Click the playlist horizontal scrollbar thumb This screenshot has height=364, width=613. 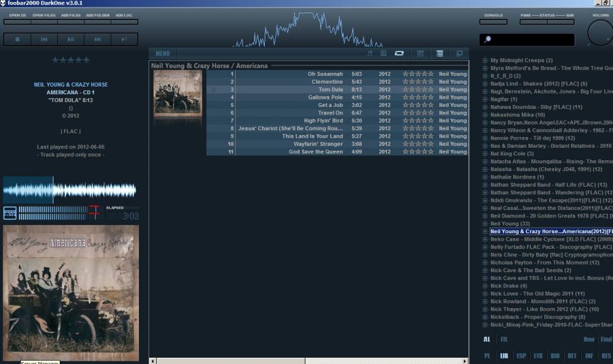[x=231, y=361]
